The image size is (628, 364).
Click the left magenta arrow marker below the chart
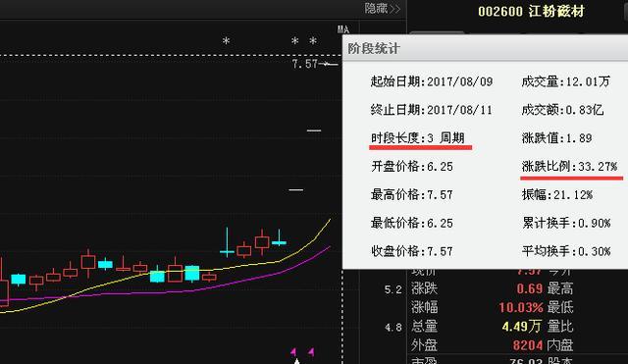click(x=293, y=352)
